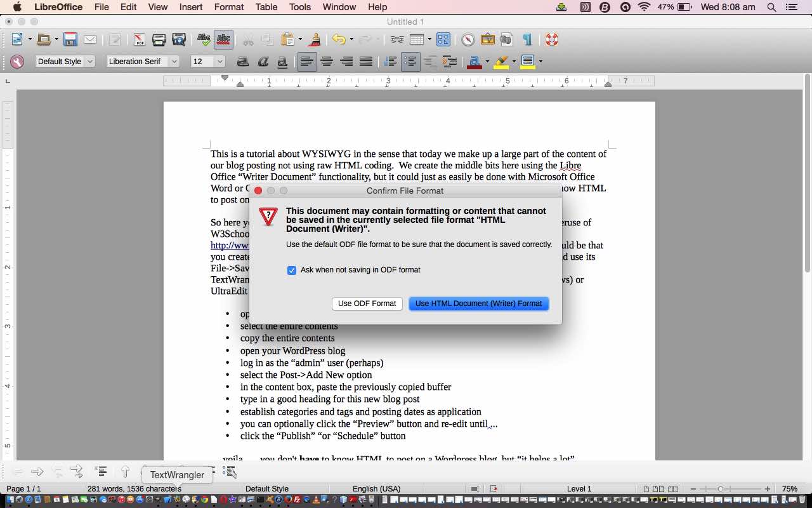Click the Clone Formatting paintbrush icon
Viewport: 812px width, 508px height.
point(315,39)
